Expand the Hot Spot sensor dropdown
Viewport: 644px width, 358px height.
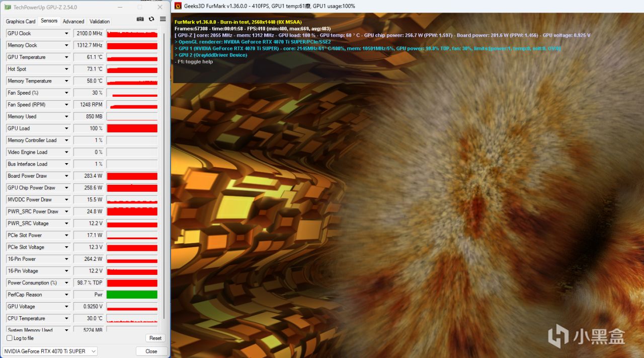(66, 69)
